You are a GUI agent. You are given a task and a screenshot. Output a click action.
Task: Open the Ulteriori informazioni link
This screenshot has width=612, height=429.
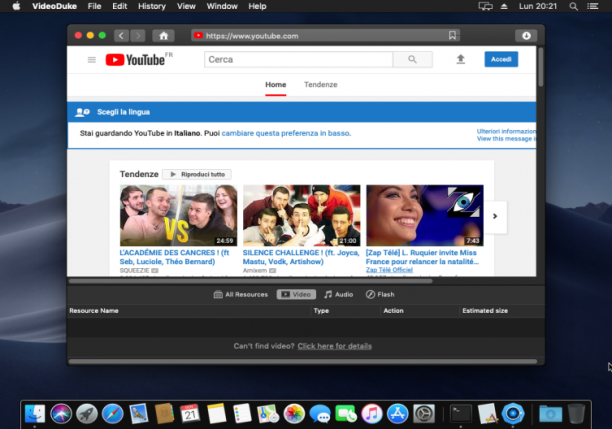pos(506,131)
